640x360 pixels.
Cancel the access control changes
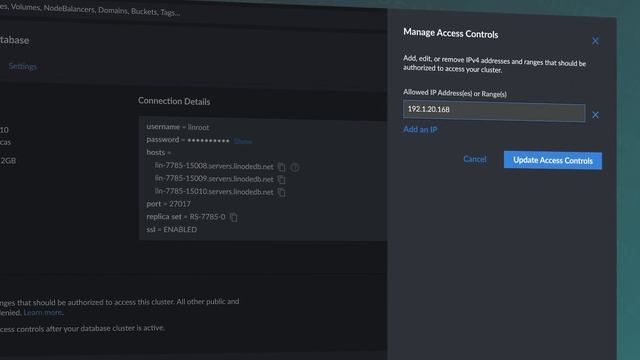coord(475,159)
